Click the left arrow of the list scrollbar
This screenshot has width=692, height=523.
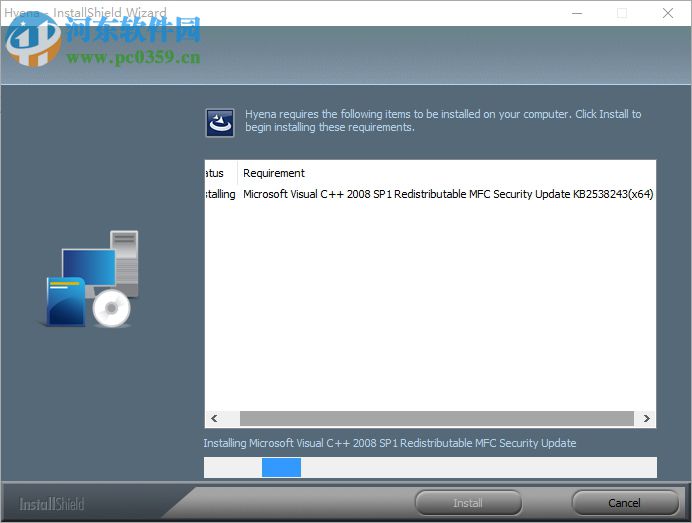214,418
